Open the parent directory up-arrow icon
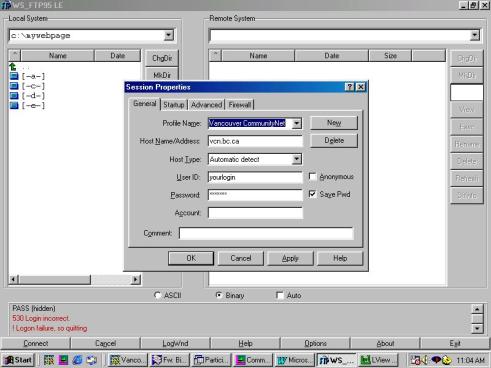The image size is (491, 368). [x=13, y=67]
